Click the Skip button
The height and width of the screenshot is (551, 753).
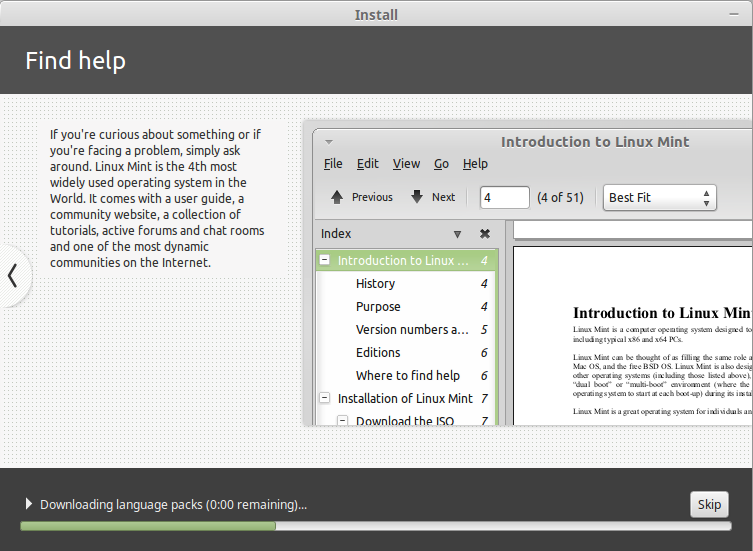(709, 504)
